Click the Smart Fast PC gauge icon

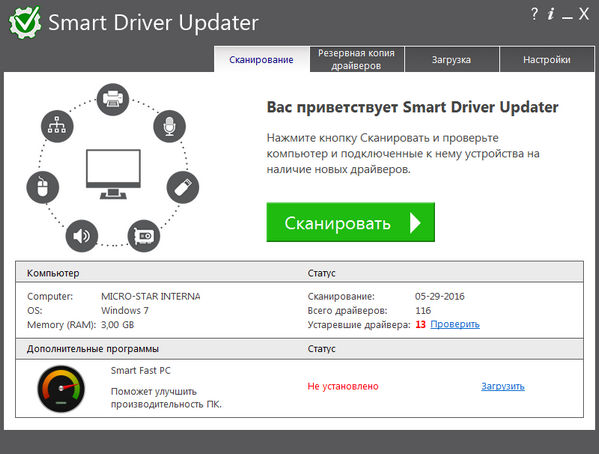[x=61, y=389]
